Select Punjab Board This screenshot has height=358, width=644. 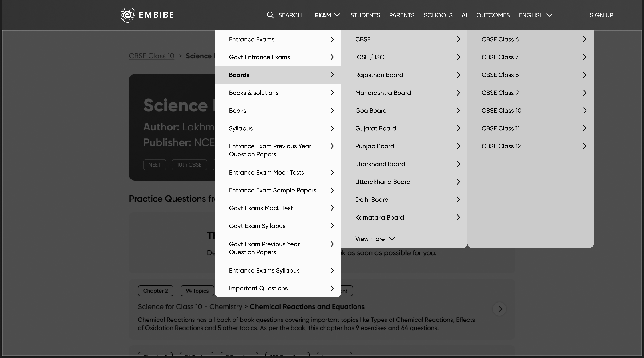[404, 146]
